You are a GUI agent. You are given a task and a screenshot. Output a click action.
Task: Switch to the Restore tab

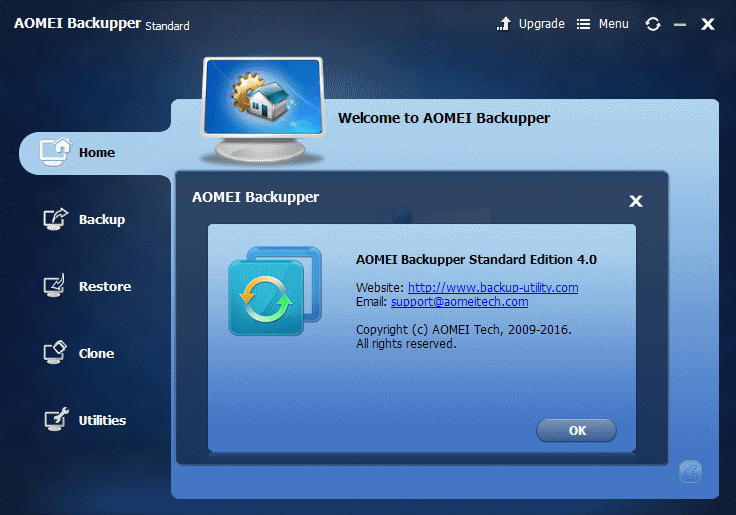tap(105, 286)
